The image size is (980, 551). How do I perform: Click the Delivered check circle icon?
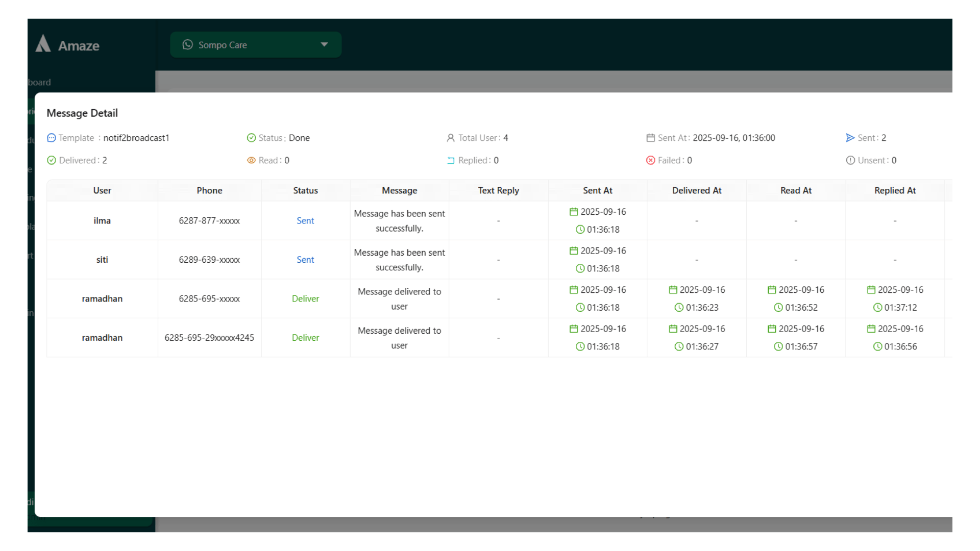click(x=51, y=161)
